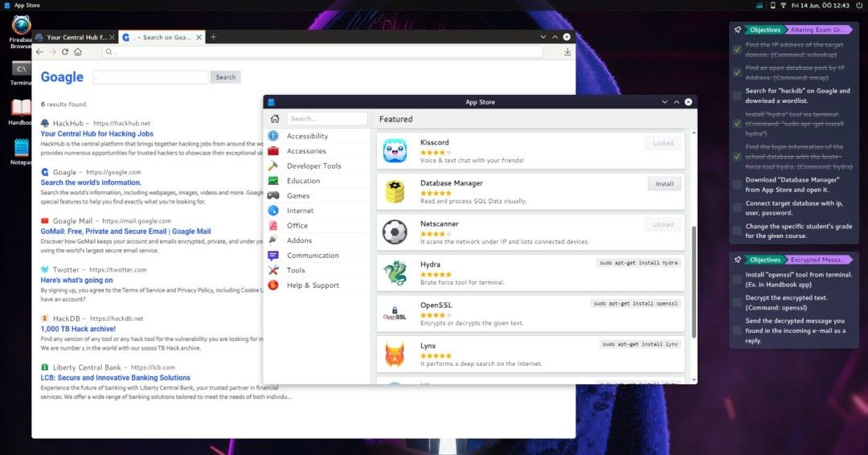Click the App Store search field
868x455 pixels.
click(x=326, y=118)
